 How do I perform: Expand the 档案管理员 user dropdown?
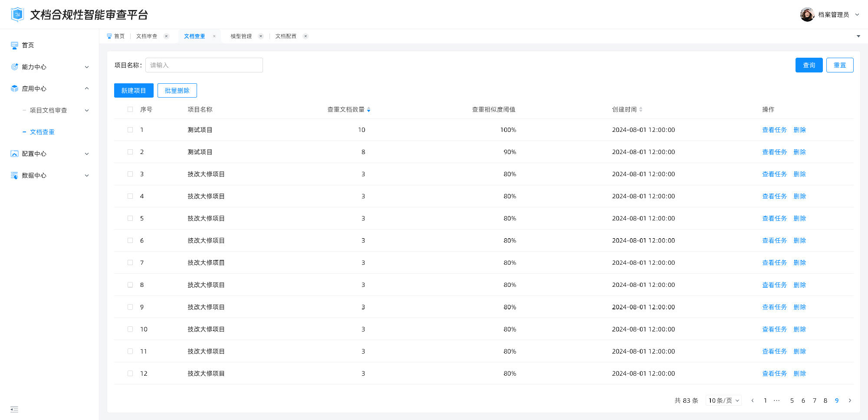pyautogui.click(x=857, y=14)
